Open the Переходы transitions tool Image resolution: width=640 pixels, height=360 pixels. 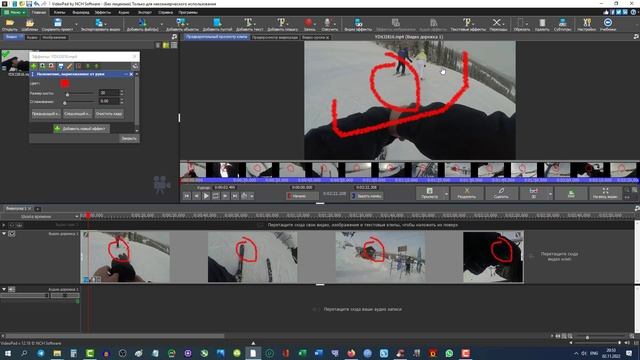(498, 24)
